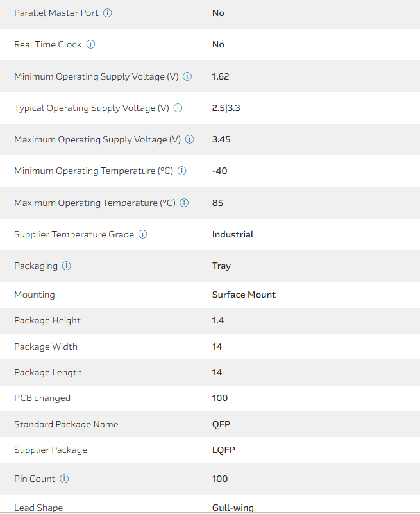Viewport: 420px width, 514px height.
Task: Click the Tray packaging value
Action: [x=221, y=266]
